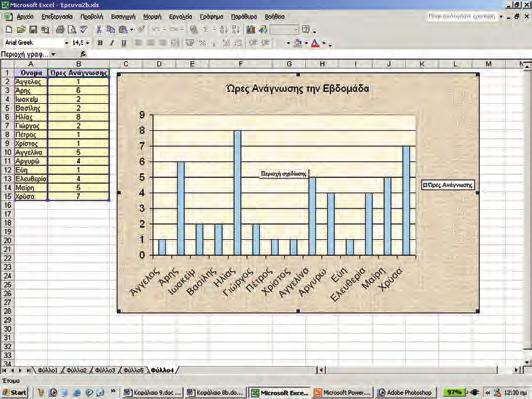
Task: Toggle Italic formatting button
Action: click(x=112, y=43)
